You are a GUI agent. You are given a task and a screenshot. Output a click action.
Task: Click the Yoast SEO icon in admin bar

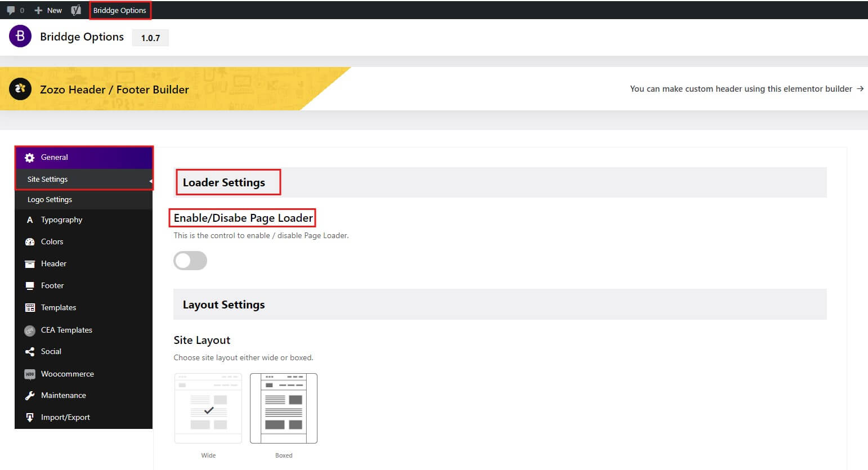click(76, 10)
